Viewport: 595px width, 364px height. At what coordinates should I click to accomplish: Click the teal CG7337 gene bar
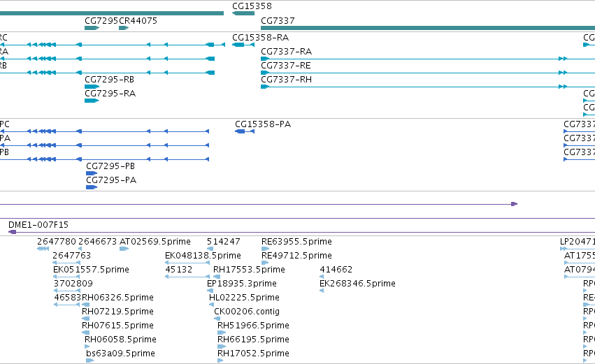pyautogui.click(x=428, y=28)
